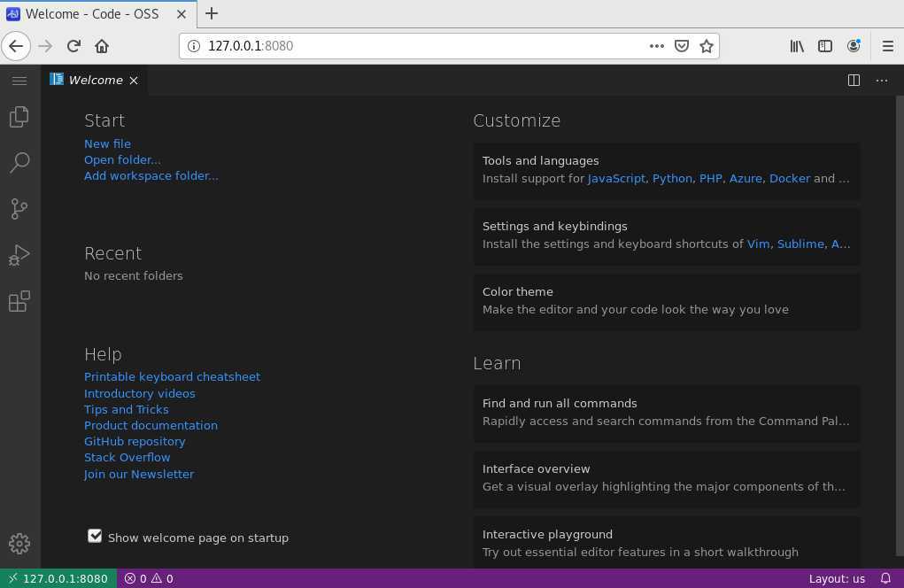The height and width of the screenshot is (588, 904).
Task: Open the Manage gear icon
Action: click(x=19, y=543)
